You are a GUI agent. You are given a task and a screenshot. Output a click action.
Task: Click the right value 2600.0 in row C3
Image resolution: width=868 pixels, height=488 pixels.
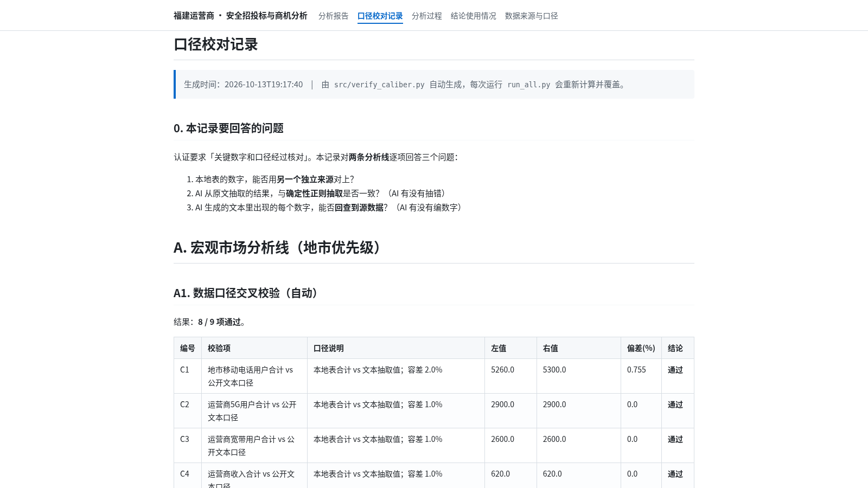click(554, 439)
